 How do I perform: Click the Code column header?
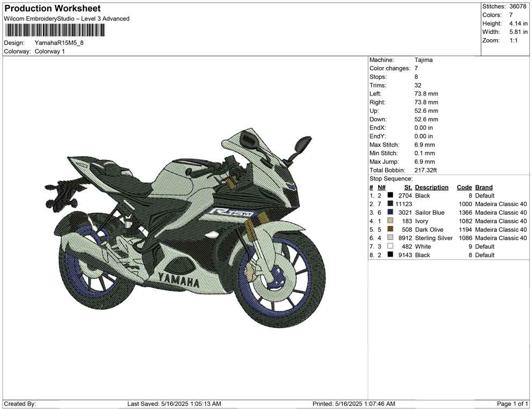click(464, 187)
